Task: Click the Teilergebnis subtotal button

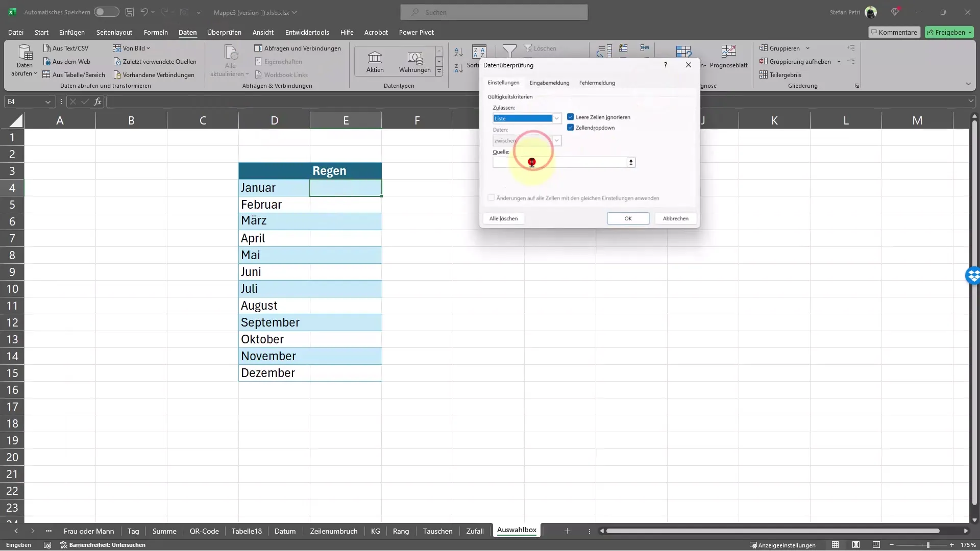Action: point(780,74)
